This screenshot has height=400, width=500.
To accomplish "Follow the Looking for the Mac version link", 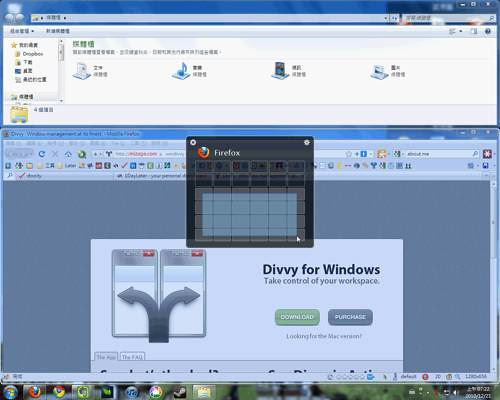I will [x=324, y=336].
